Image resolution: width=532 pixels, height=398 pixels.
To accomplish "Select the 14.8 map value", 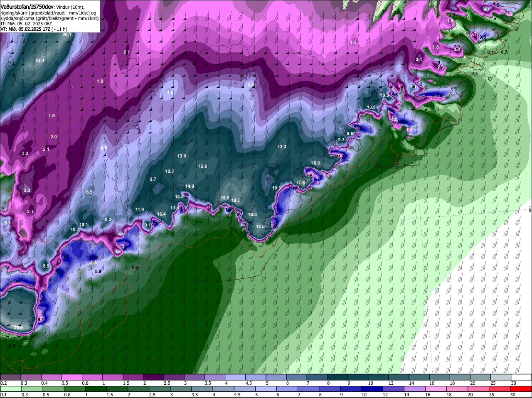I will click(x=190, y=186).
